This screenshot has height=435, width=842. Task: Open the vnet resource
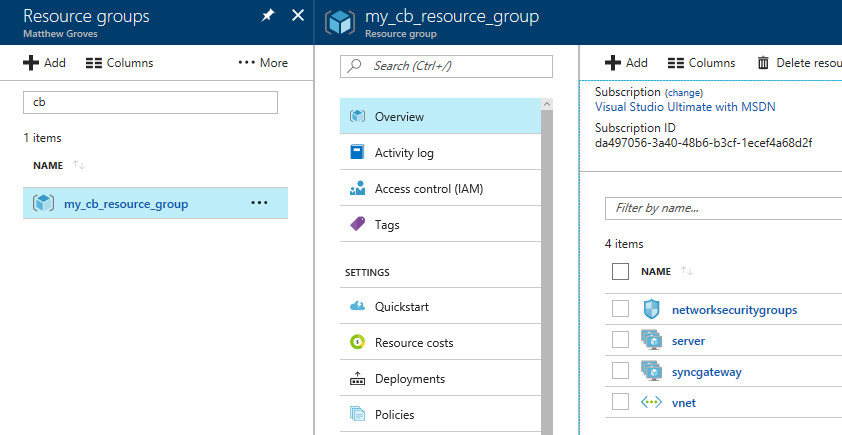click(684, 403)
